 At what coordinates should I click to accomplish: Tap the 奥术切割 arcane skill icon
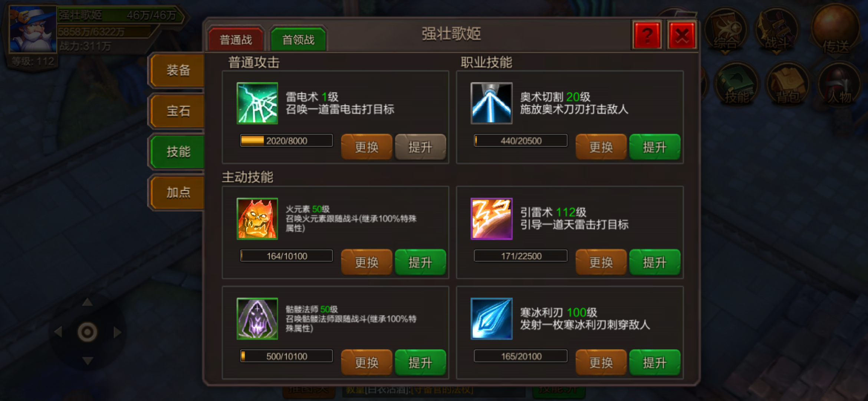tap(491, 103)
